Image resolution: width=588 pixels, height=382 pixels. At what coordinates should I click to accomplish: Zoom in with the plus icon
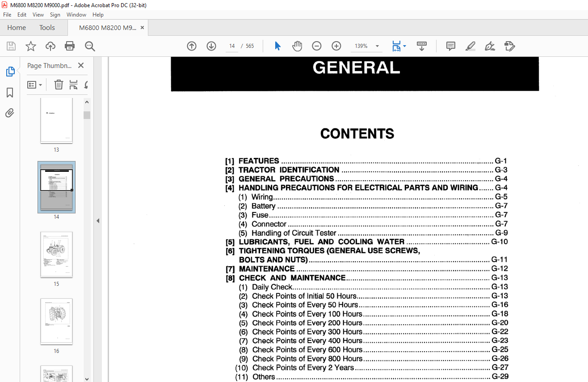(336, 46)
